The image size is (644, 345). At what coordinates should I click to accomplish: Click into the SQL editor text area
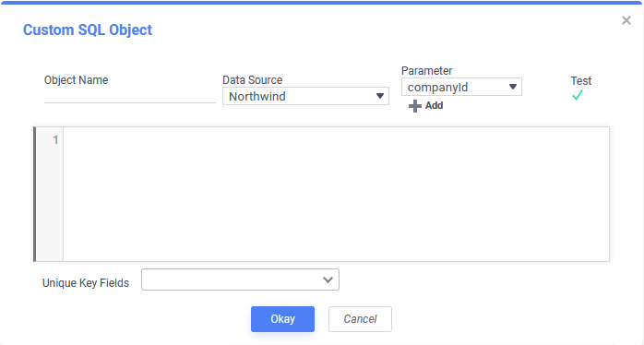(x=336, y=195)
